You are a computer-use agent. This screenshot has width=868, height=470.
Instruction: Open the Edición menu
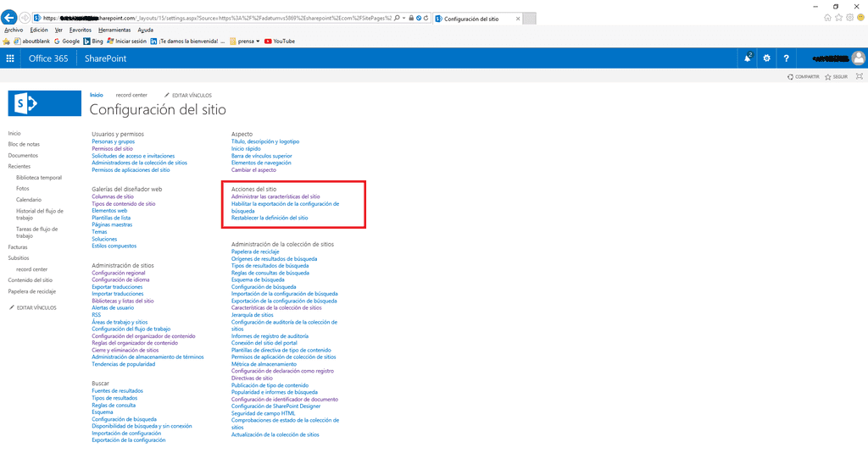point(39,30)
